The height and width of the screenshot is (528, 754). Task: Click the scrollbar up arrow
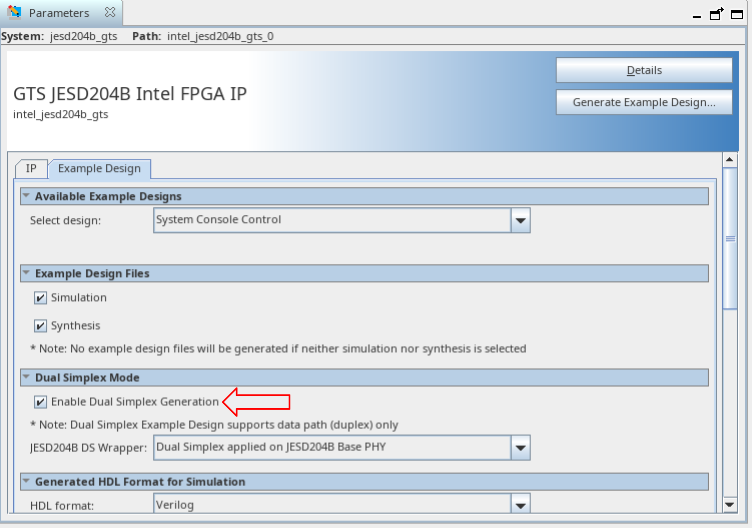pos(730,160)
